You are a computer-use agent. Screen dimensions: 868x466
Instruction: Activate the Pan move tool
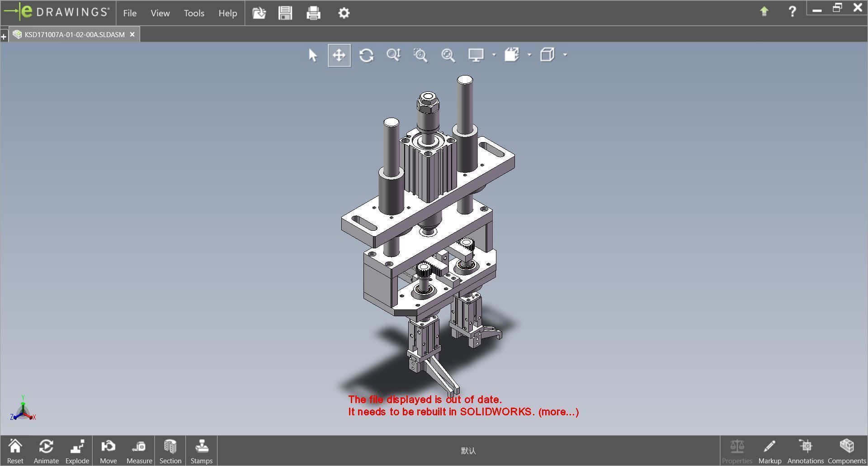[x=339, y=55]
